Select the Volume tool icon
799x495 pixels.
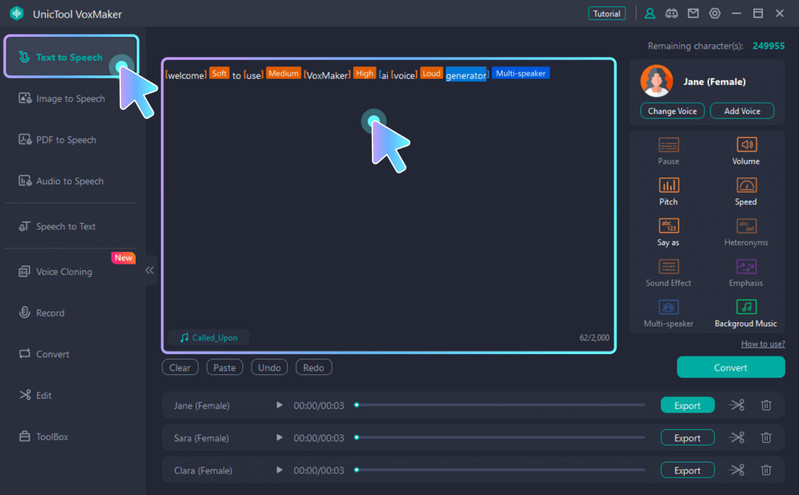click(745, 150)
